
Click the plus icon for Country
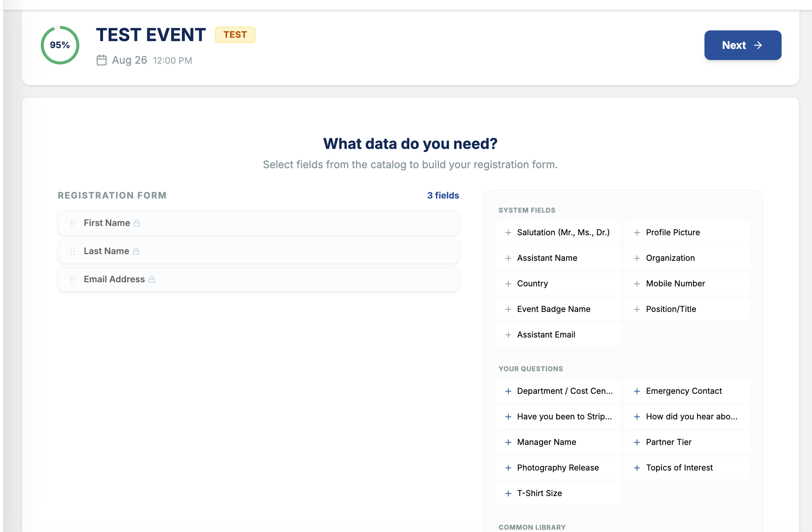(508, 284)
